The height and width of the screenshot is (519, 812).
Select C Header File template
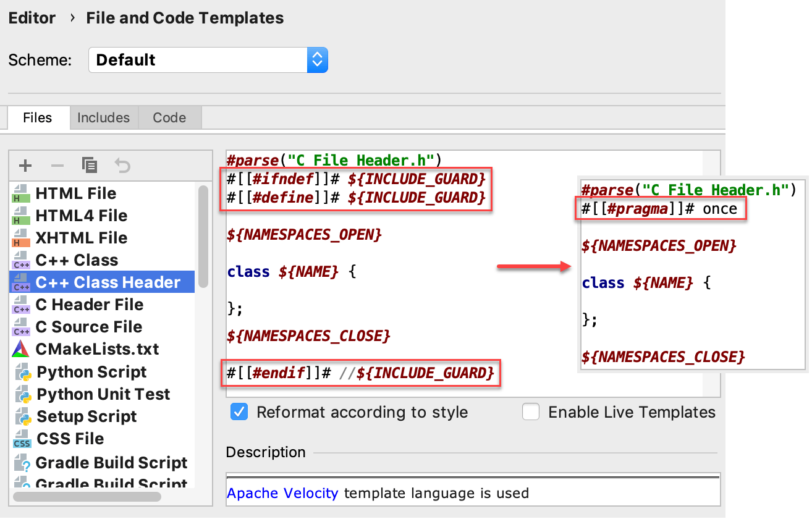pyautogui.click(x=89, y=305)
